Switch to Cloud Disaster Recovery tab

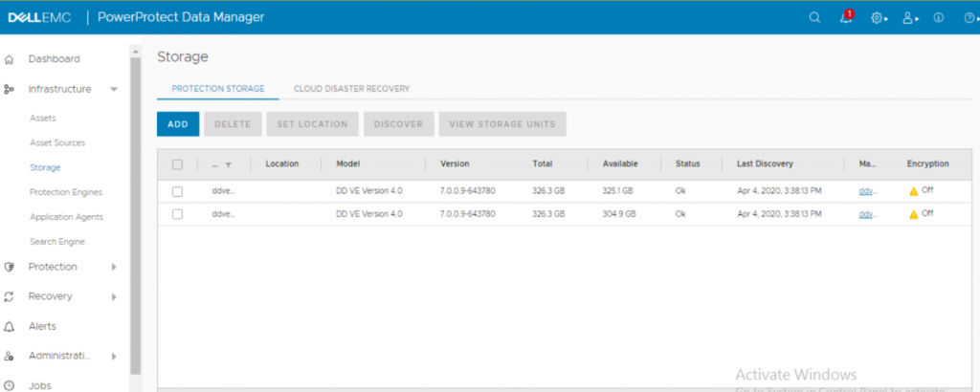coord(352,89)
